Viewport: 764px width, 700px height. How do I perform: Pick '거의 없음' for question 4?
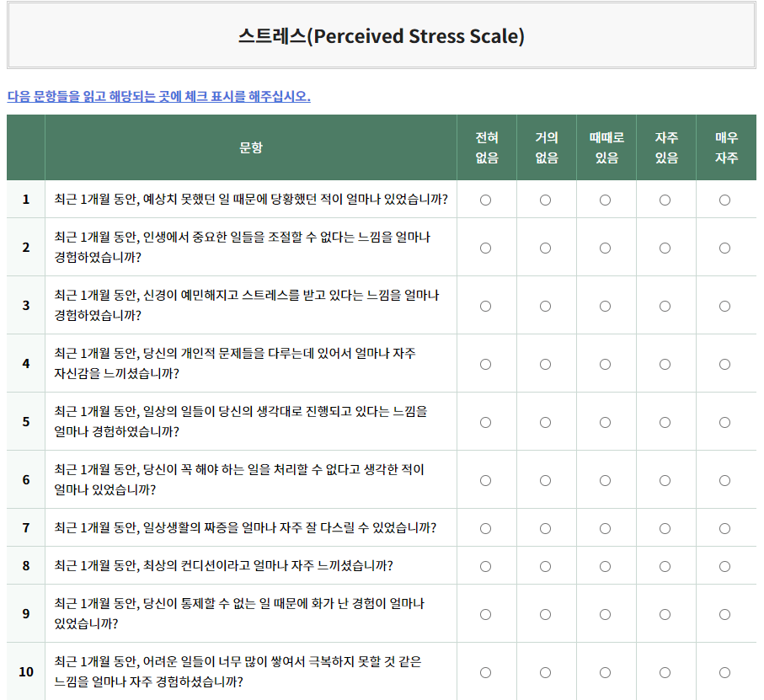(545, 365)
